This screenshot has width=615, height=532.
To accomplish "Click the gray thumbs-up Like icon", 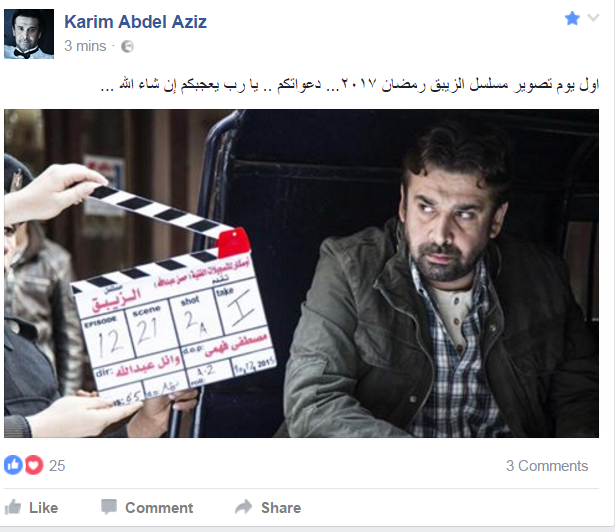I will (13, 507).
